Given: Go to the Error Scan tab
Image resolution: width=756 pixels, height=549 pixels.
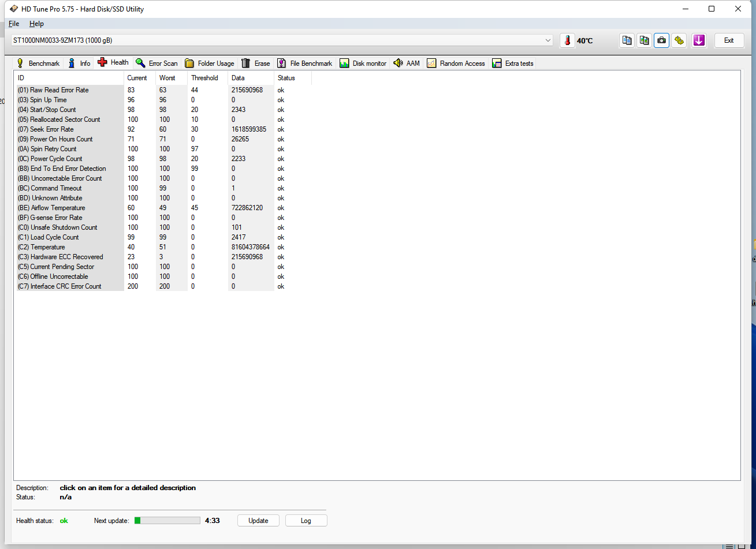Looking at the screenshot, I should coord(157,64).
